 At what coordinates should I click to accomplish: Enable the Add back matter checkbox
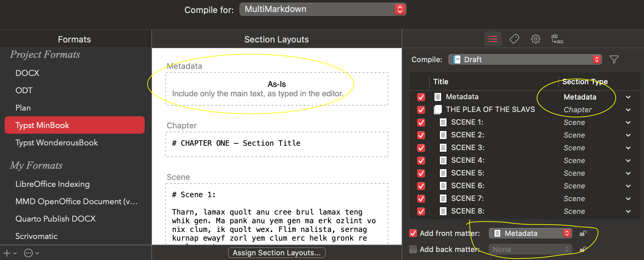pos(413,249)
